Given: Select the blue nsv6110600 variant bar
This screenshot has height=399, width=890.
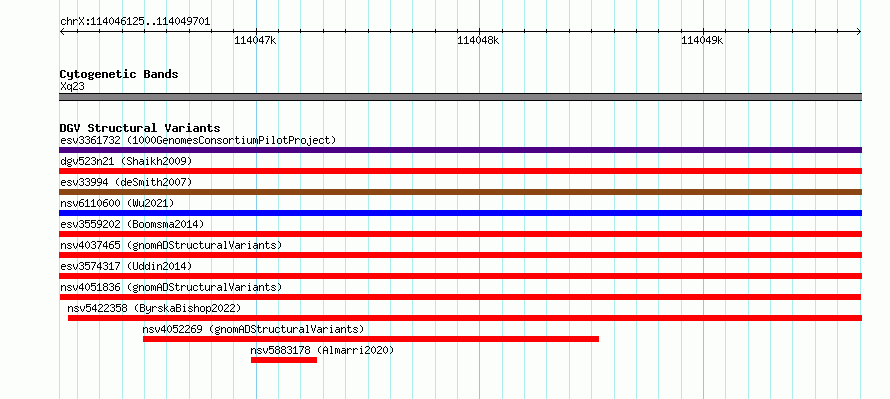Looking at the screenshot, I should click(460, 213).
